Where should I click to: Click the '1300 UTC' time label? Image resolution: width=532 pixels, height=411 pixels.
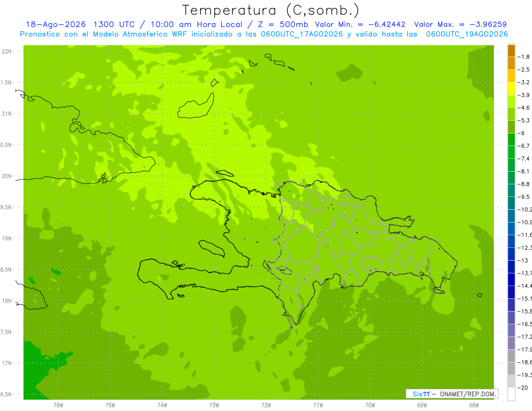(114, 24)
